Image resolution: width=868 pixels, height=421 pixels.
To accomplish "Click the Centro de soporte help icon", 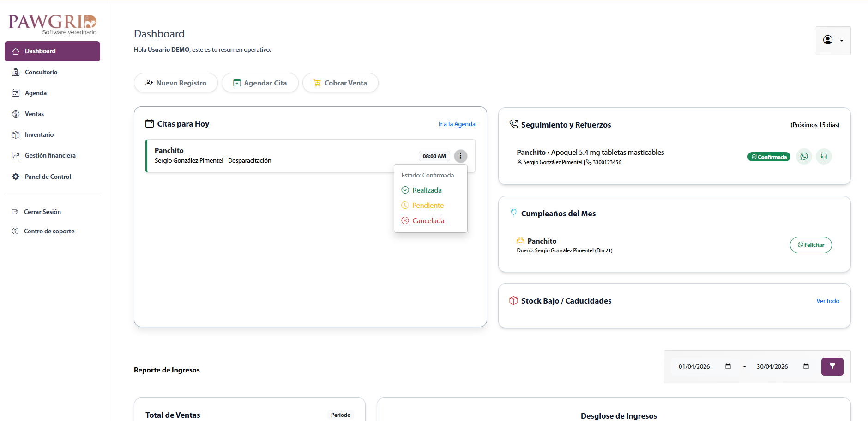I will coord(16,231).
